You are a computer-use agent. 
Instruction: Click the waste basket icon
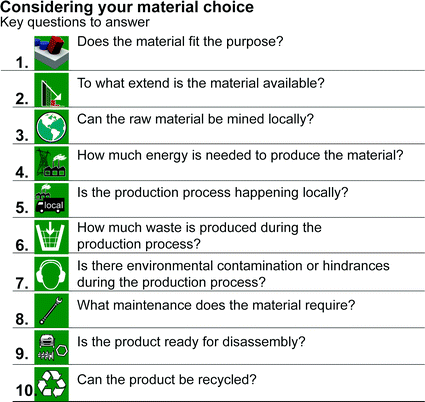pyautogui.click(x=51, y=237)
